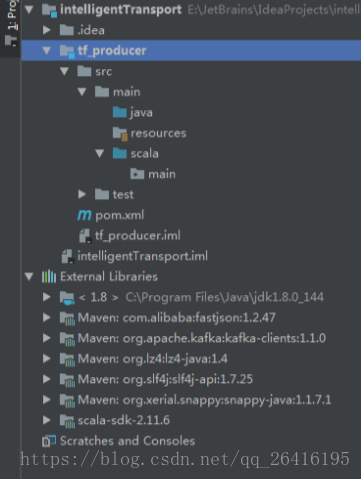361x479 pixels.
Task: Select the External Libraries label
Action: 109,277
